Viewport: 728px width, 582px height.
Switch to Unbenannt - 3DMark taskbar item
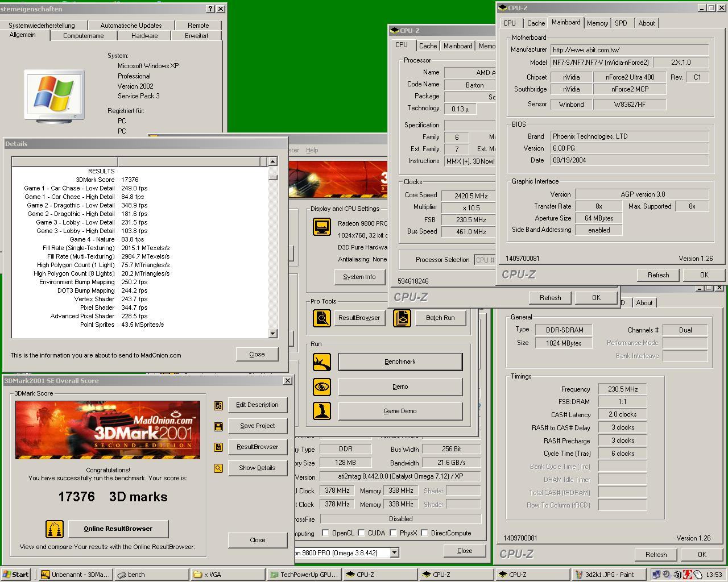[x=76, y=575]
